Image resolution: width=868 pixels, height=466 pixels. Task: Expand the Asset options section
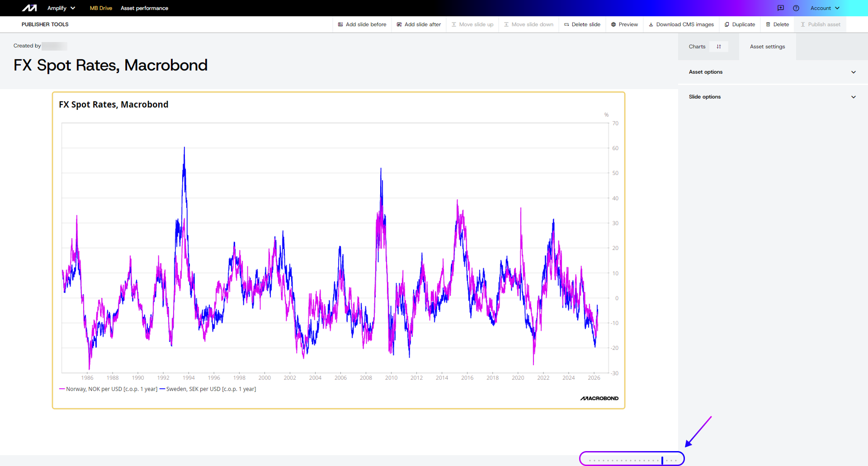click(x=772, y=72)
